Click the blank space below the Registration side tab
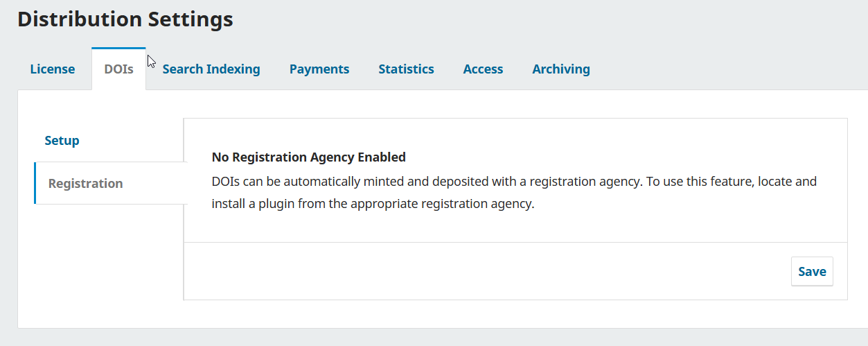Viewport: 868px width, 346px height. coord(104,263)
